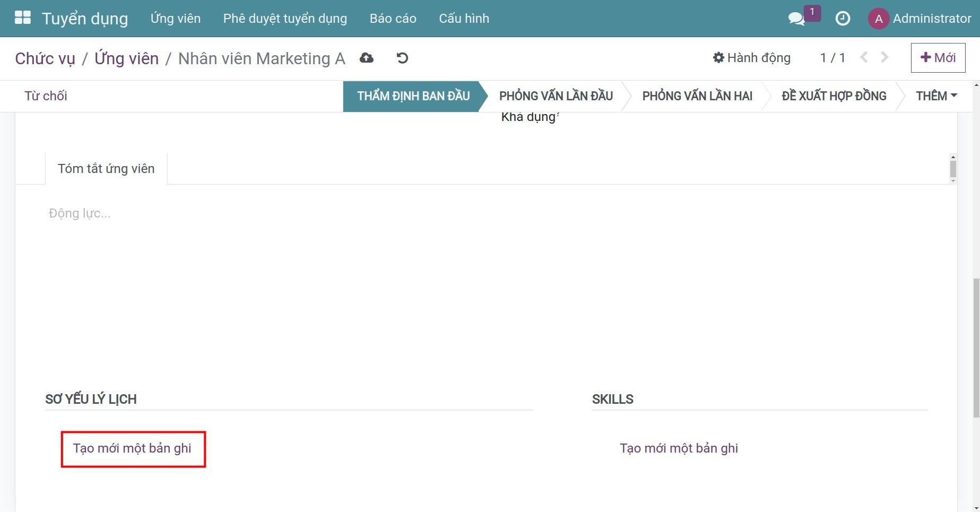980x512 pixels.
Task: Add a new record under Sơ yếu lý lịch
Action: click(x=132, y=448)
